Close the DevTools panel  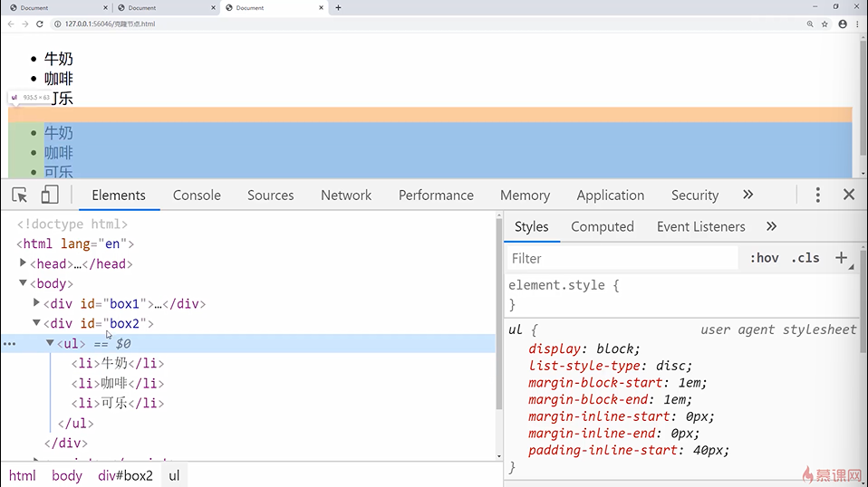tap(849, 195)
